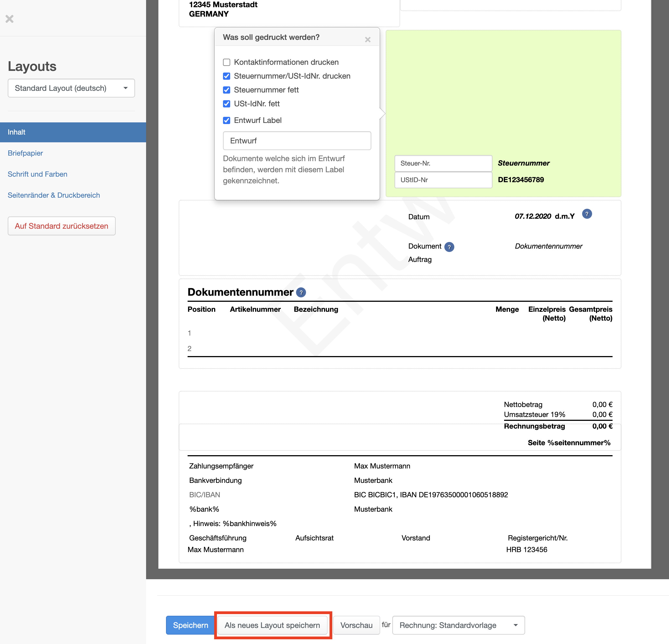Viewport: 669px width, 644px height.
Task: Click the Artikelnummer column header
Action: tap(255, 309)
